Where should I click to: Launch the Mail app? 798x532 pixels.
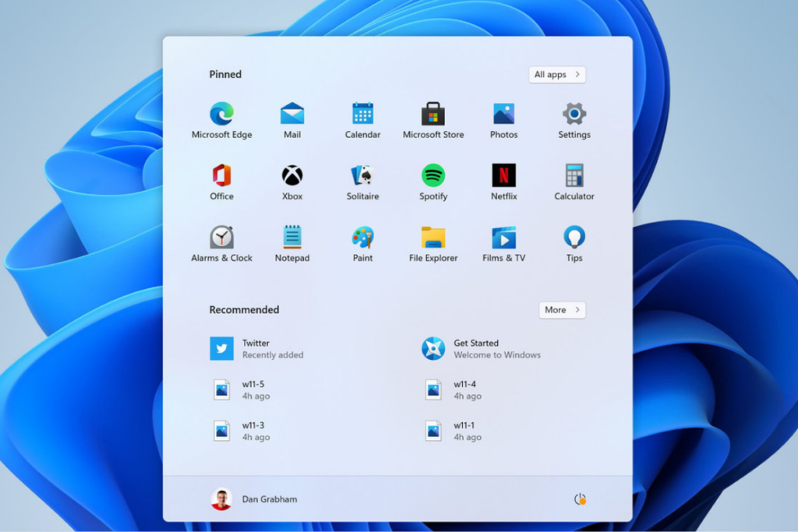pos(292,120)
